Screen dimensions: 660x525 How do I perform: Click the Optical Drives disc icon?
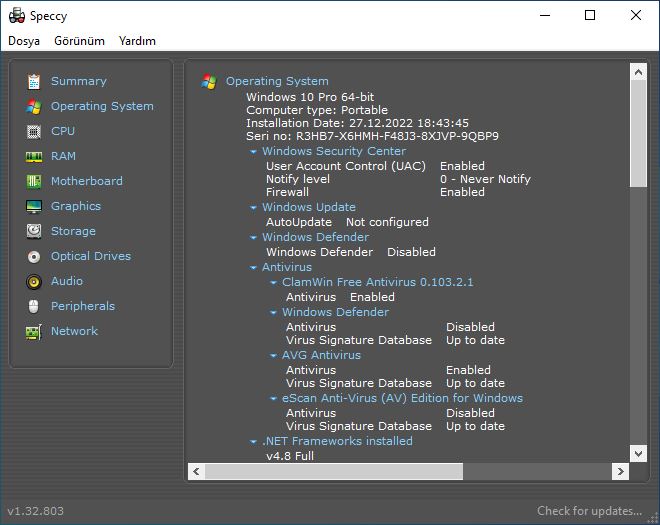pyautogui.click(x=34, y=256)
